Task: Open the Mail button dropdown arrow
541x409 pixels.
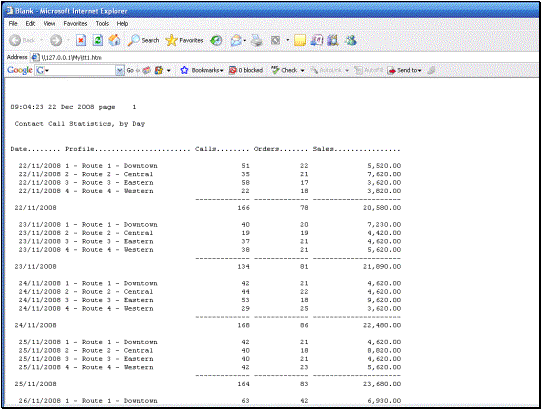Action: coord(245,41)
